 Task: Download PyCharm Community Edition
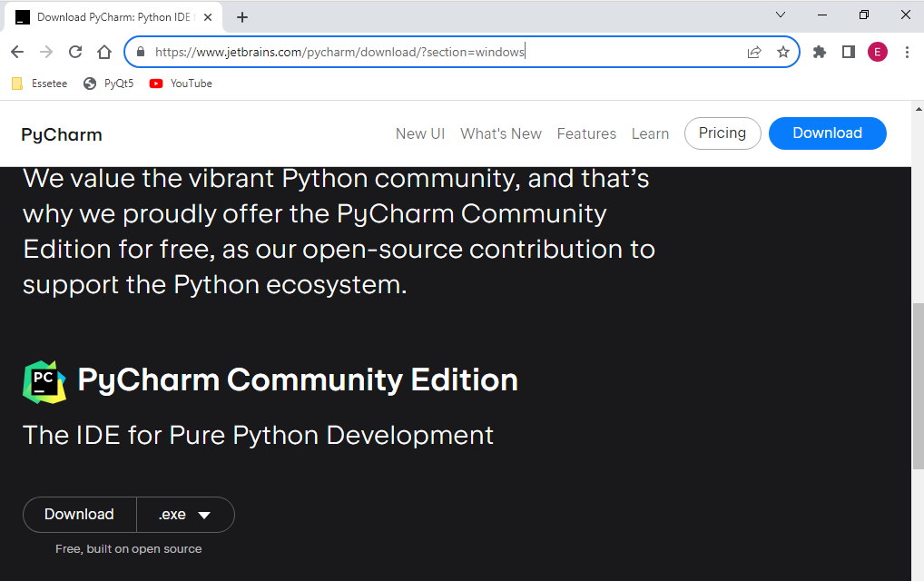79,515
